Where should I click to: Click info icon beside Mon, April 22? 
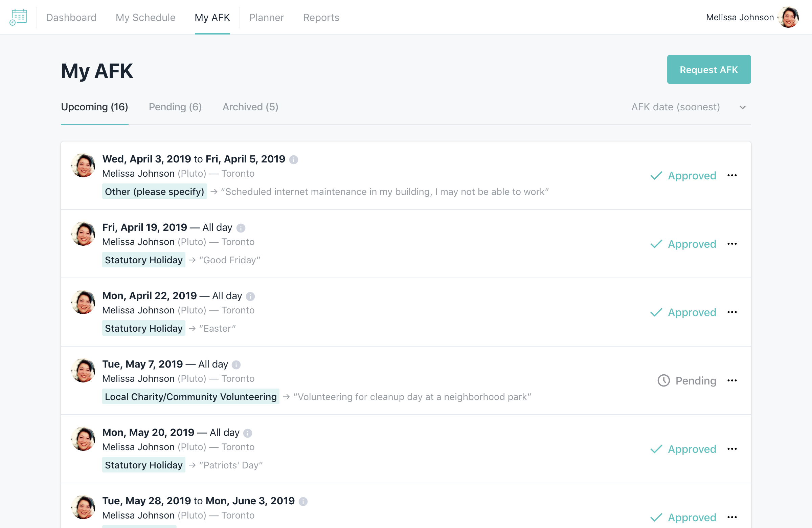click(250, 296)
